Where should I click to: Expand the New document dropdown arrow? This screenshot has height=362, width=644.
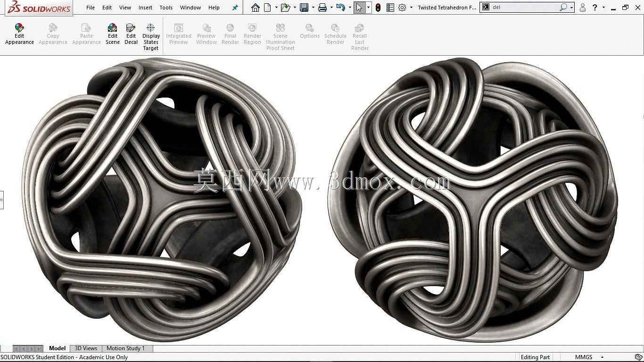(276, 8)
